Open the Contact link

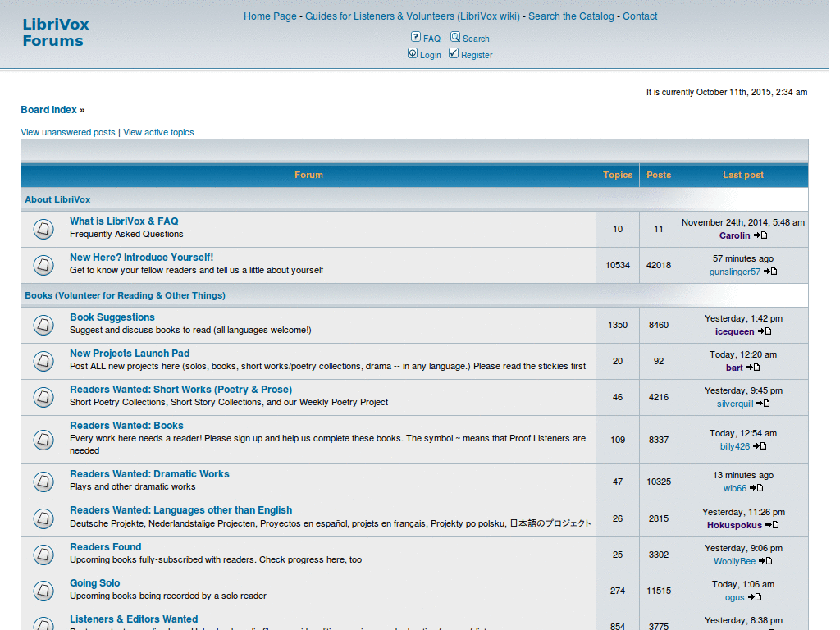(x=640, y=16)
